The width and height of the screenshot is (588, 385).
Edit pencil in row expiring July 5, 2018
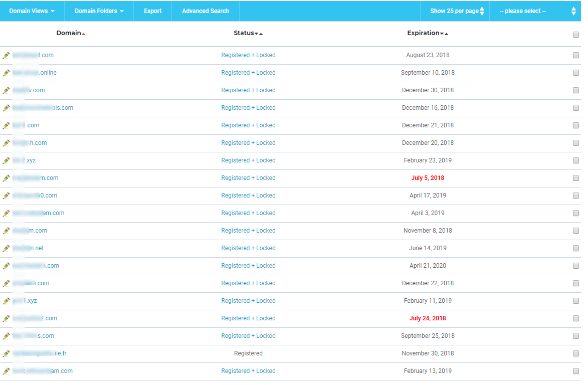click(6, 178)
